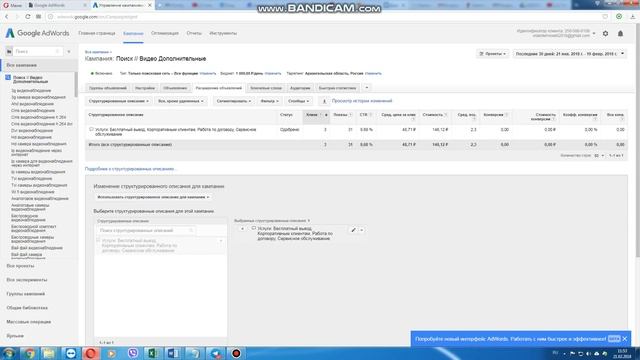Open Word from the taskbar

click(x=173, y=353)
